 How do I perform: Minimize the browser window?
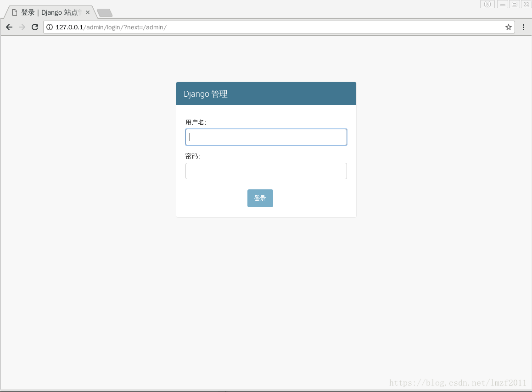503,4
